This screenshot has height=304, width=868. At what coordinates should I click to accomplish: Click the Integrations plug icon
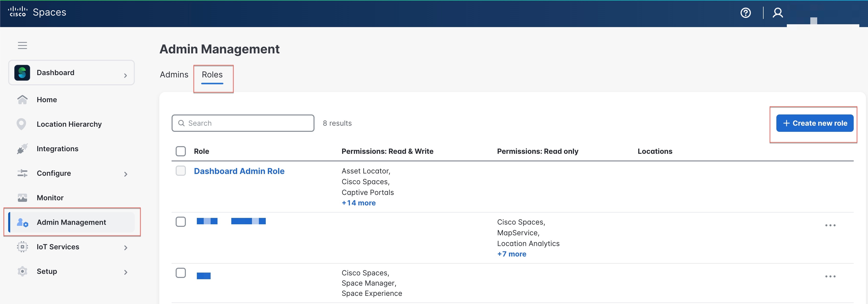(x=22, y=149)
